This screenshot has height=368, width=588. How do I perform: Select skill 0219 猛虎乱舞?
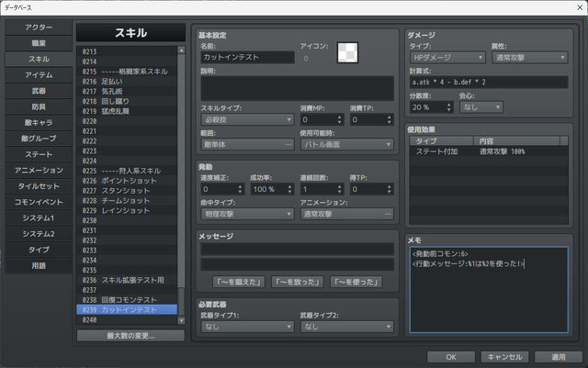127,111
